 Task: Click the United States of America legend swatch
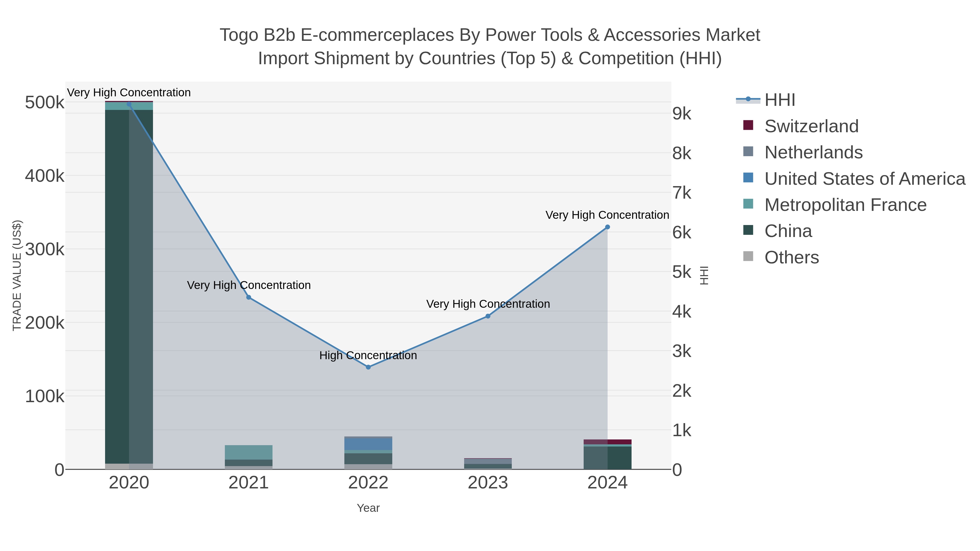tap(748, 178)
